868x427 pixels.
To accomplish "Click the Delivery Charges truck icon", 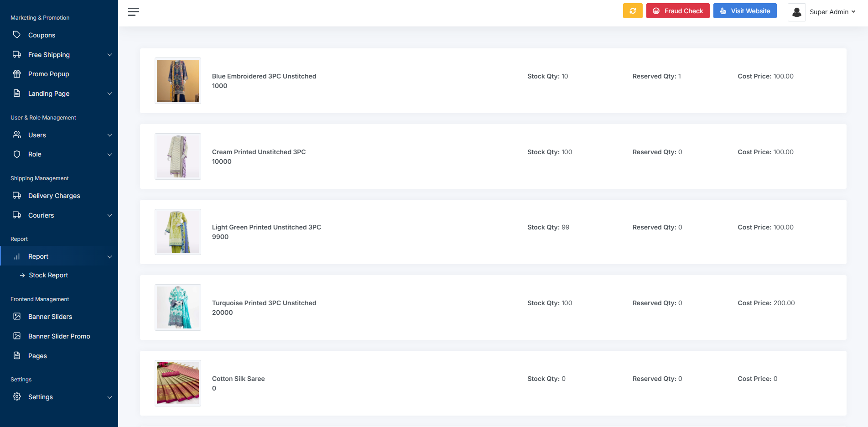I will (x=17, y=195).
